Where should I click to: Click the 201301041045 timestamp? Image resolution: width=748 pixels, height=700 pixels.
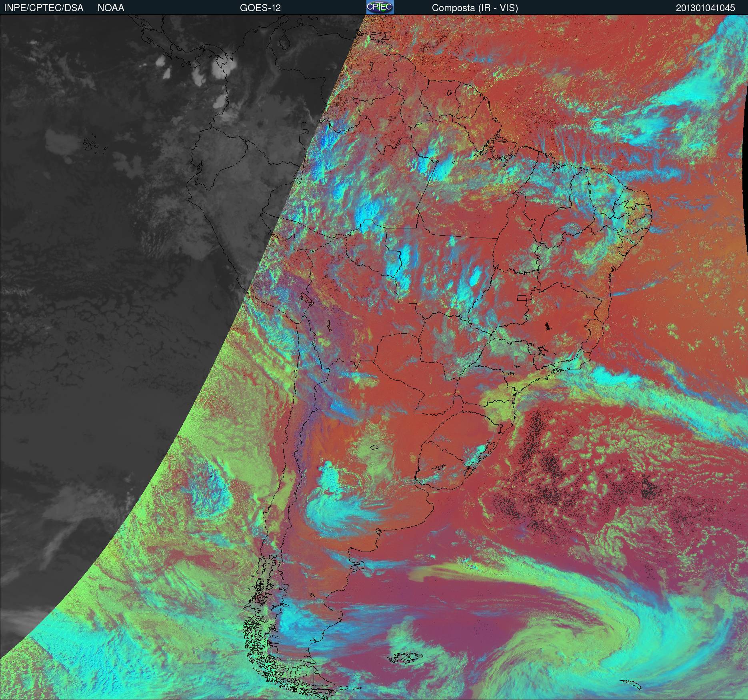tap(705, 8)
